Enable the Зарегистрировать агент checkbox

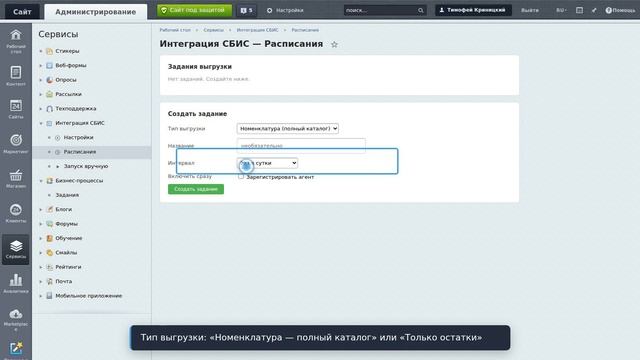click(241, 176)
